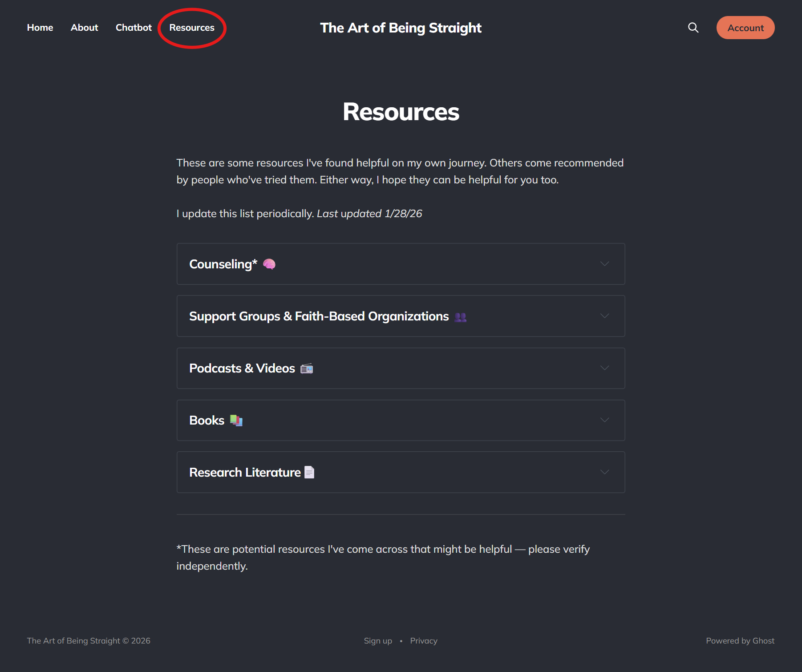This screenshot has width=802, height=672.
Task: Click the Sign up footer link
Action: coord(378,641)
